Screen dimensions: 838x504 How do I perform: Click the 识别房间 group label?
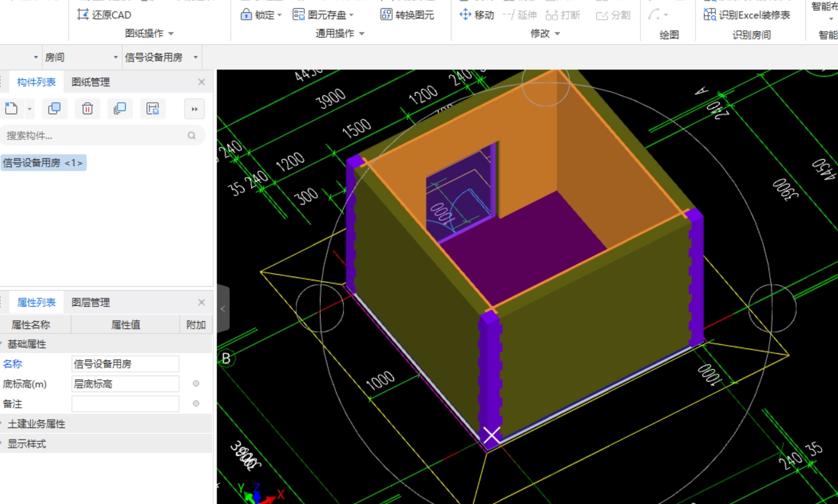pyautogui.click(x=752, y=35)
